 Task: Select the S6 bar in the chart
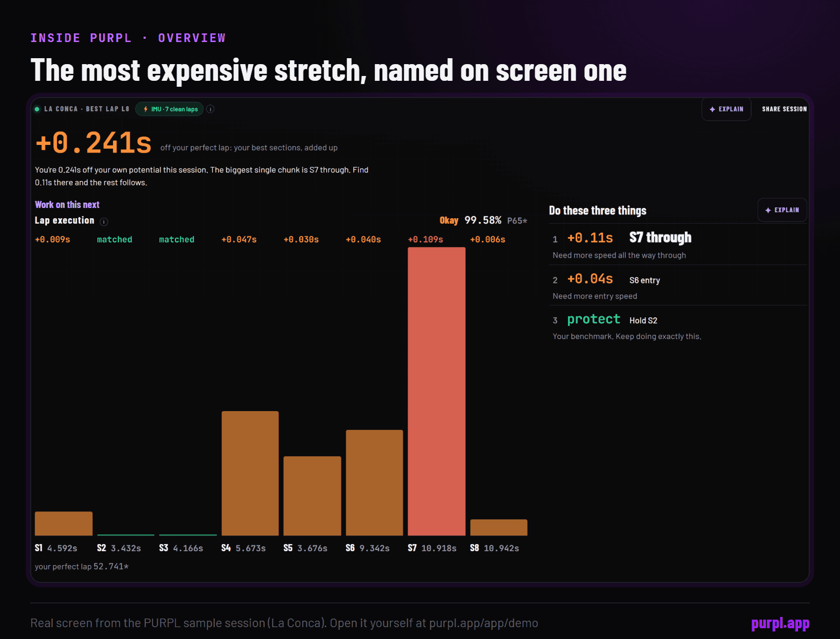pos(374,483)
